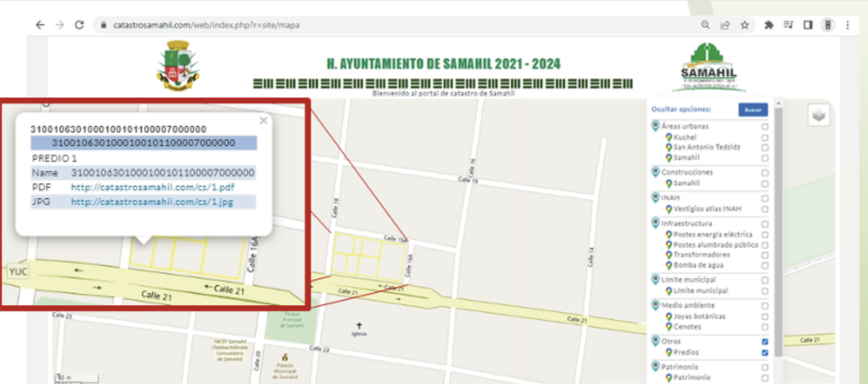Enable the Cenotes layer checkbox
Viewport: 868px width, 384px height.
click(x=765, y=327)
